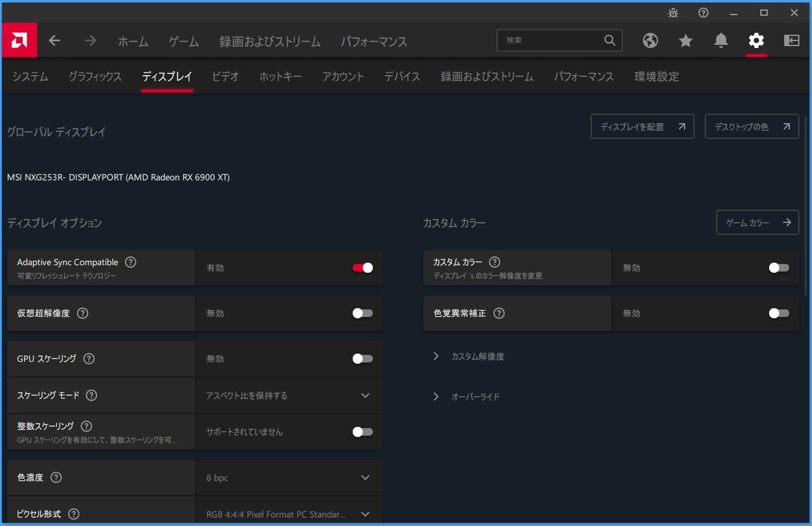The height and width of the screenshot is (526, 812).
Task: Open スケーリング モード dropdown
Action: (290, 395)
